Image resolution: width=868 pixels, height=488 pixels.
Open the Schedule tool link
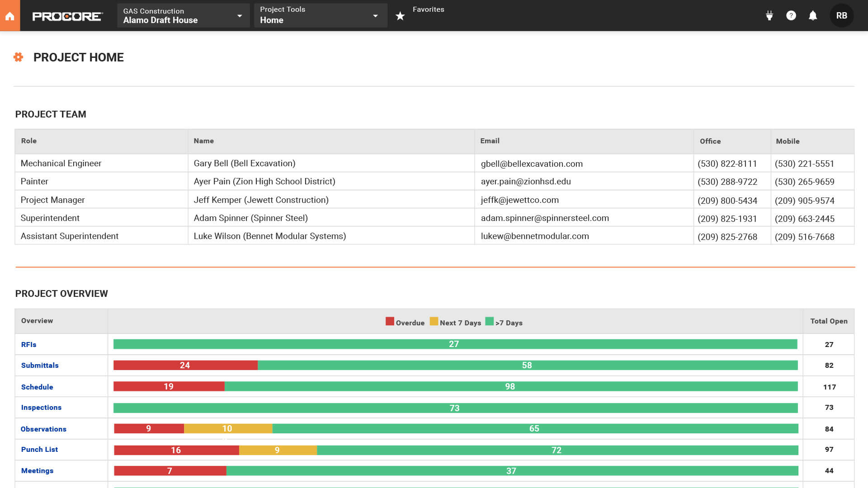[x=37, y=387]
